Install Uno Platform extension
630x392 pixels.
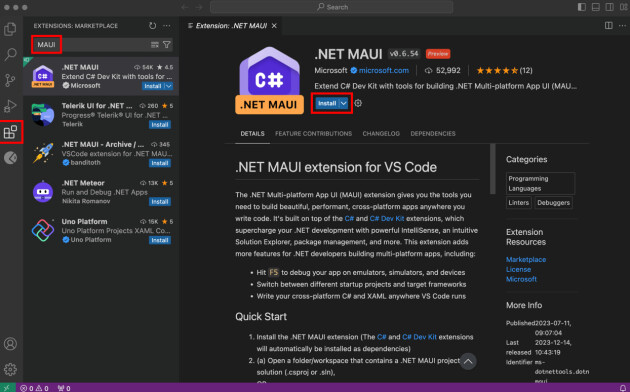160,240
